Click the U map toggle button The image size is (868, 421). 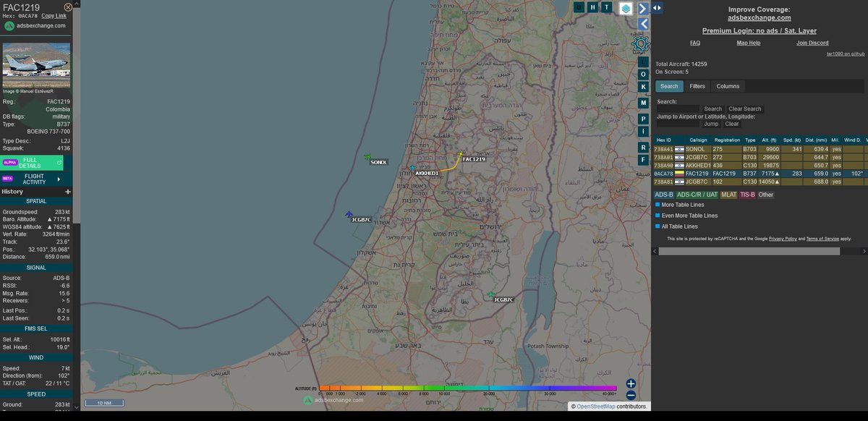(579, 7)
